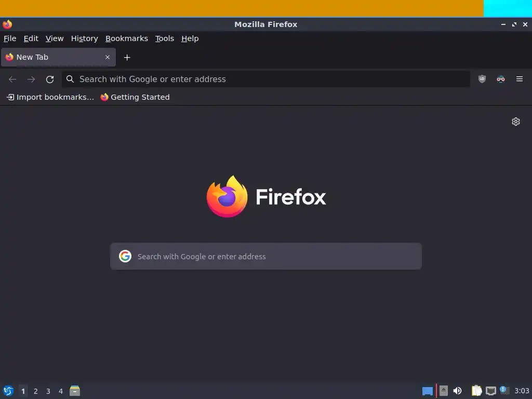Open Getting Started bookmark
The image size is (532, 399).
coord(135,97)
